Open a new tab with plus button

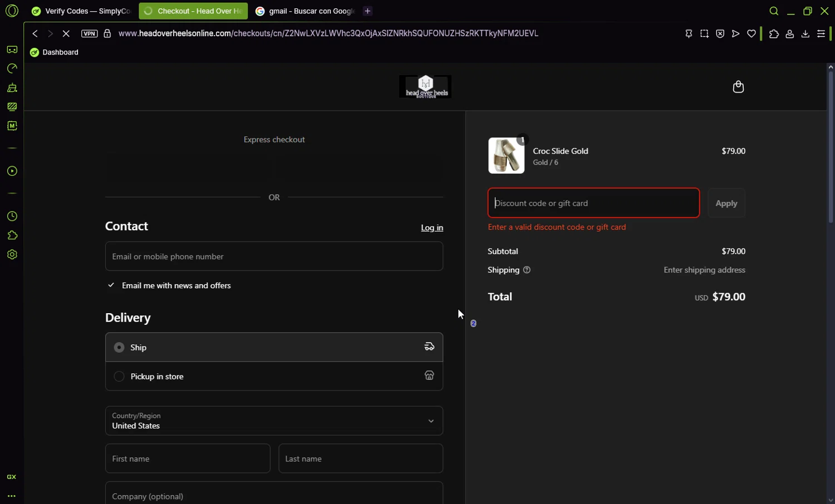pyautogui.click(x=368, y=11)
